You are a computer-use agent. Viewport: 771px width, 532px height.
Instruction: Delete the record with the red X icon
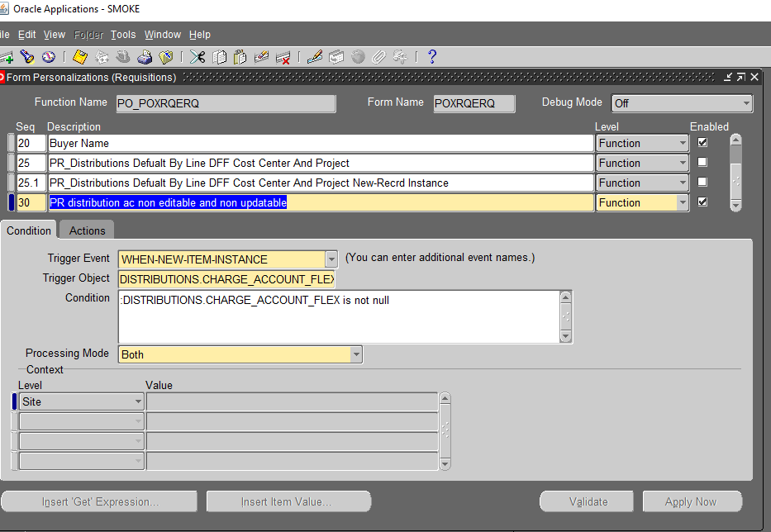(x=283, y=56)
